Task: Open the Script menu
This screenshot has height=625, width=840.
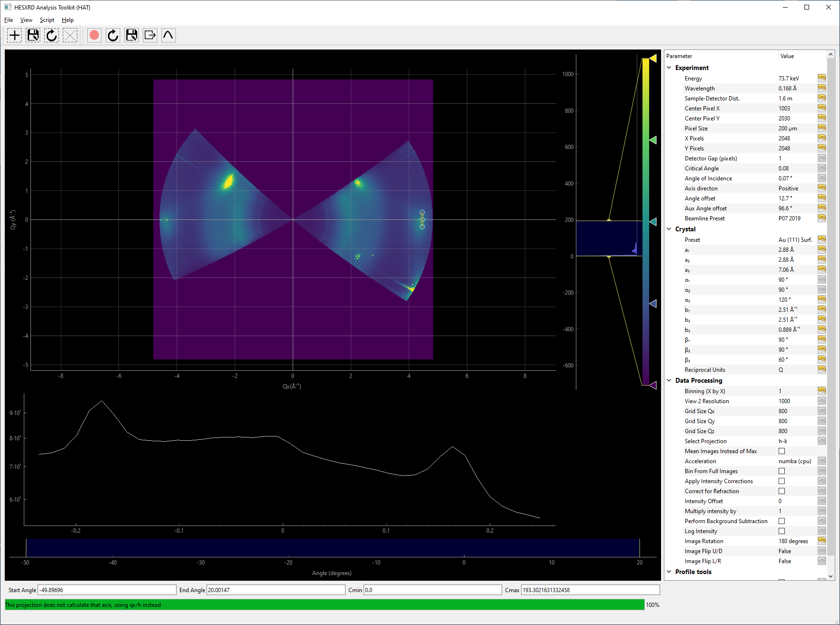Action: pyautogui.click(x=47, y=20)
